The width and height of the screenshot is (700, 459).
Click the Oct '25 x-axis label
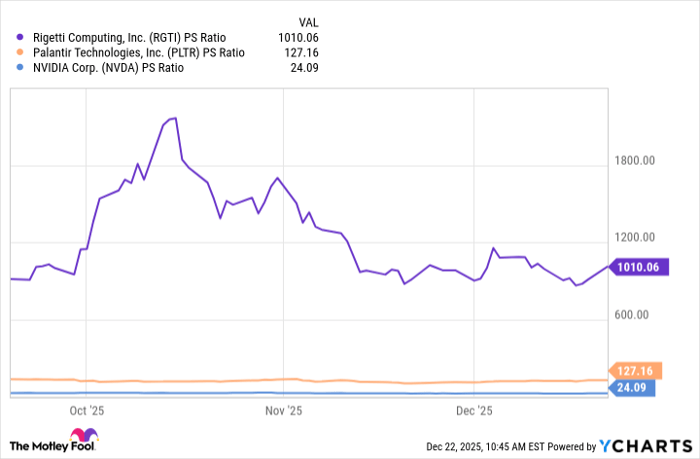pos(87,411)
